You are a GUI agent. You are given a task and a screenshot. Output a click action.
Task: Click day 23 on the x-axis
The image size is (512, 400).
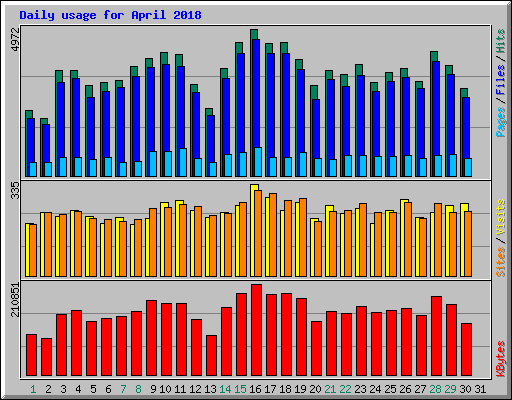click(x=360, y=389)
